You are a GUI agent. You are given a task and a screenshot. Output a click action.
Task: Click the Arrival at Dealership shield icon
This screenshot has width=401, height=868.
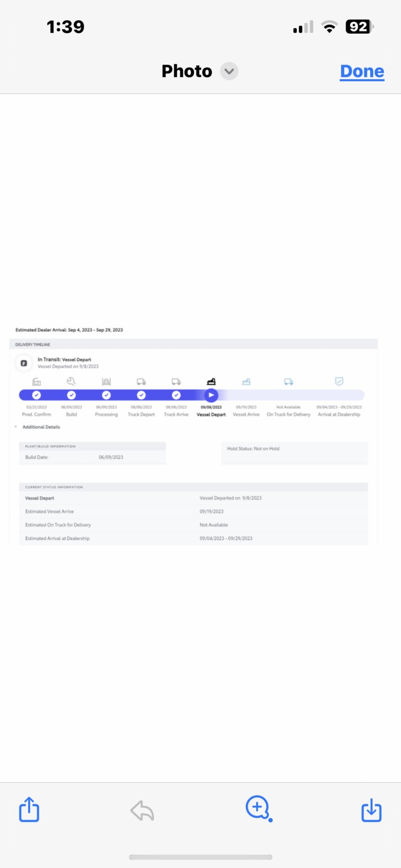[339, 382]
